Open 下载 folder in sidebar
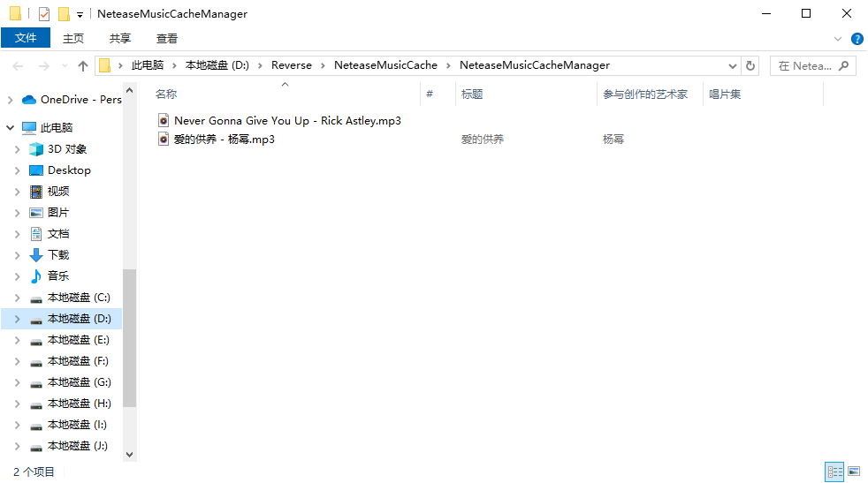Image resolution: width=868 pixels, height=483 pixels. point(58,255)
